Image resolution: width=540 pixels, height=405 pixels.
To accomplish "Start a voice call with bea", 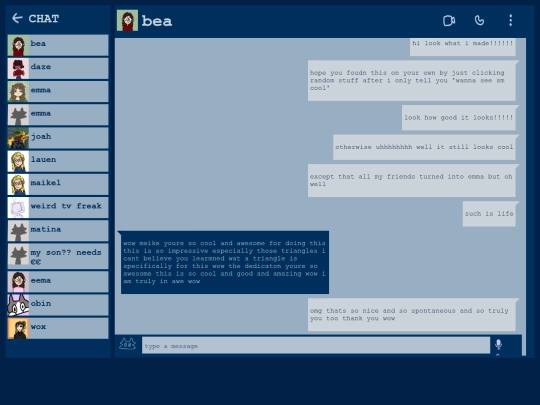I will click(x=479, y=21).
